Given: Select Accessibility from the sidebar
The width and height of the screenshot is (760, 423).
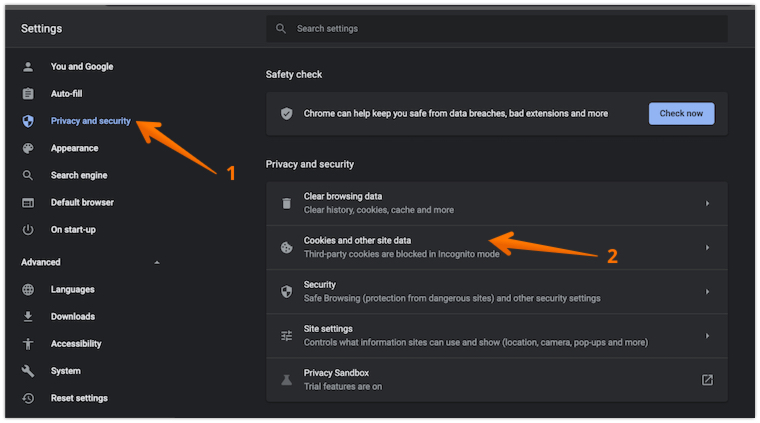Looking at the screenshot, I should point(76,344).
